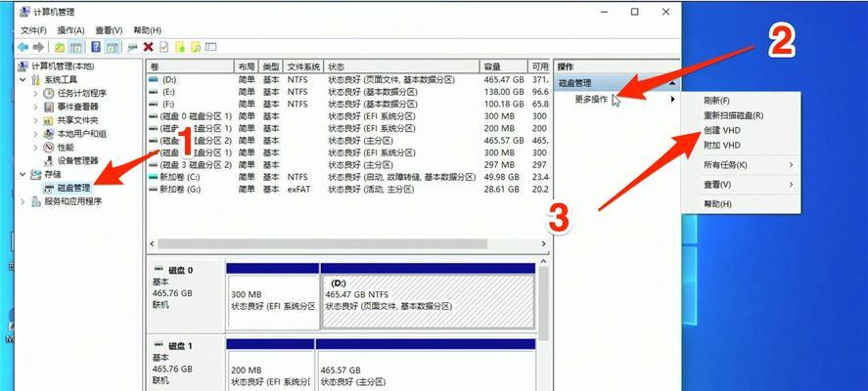Click the 性能 performance icon

click(49, 147)
